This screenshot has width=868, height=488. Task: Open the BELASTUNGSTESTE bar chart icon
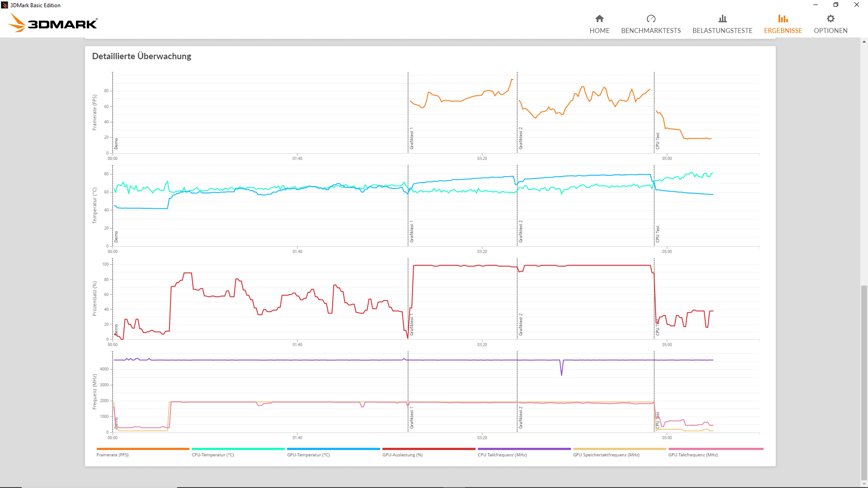point(722,19)
